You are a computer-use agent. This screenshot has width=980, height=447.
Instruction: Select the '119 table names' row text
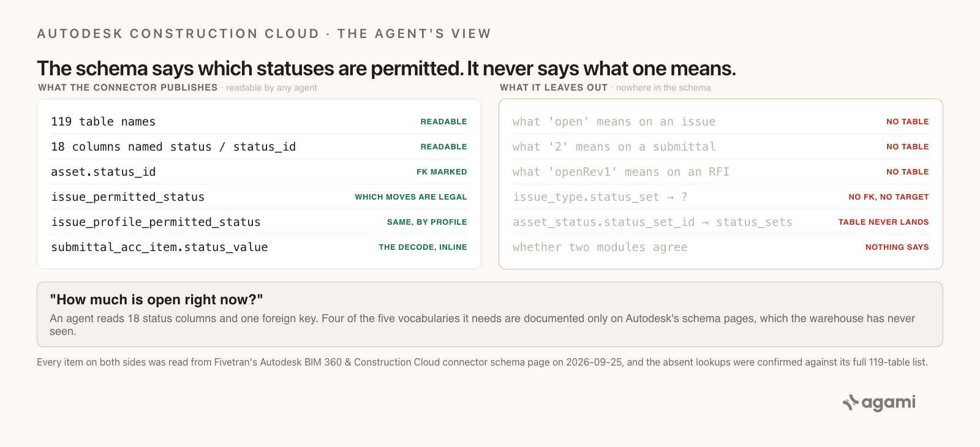click(x=104, y=121)
